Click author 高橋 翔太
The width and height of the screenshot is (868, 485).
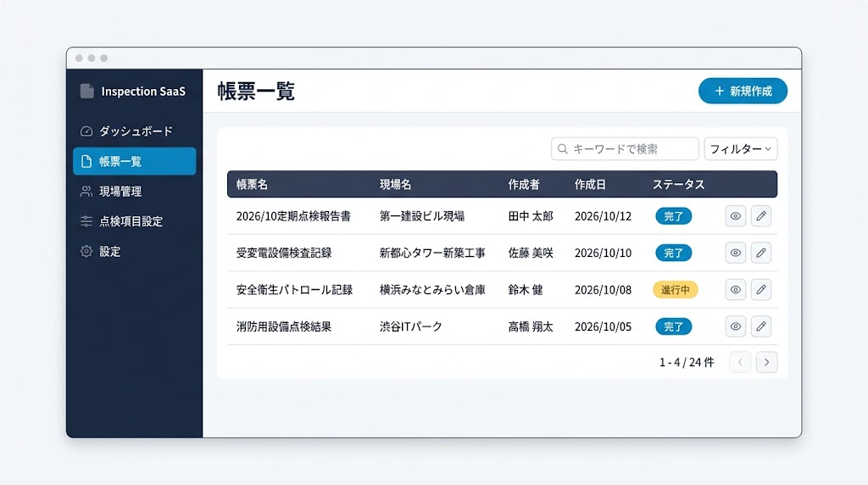tap(531, 326)
